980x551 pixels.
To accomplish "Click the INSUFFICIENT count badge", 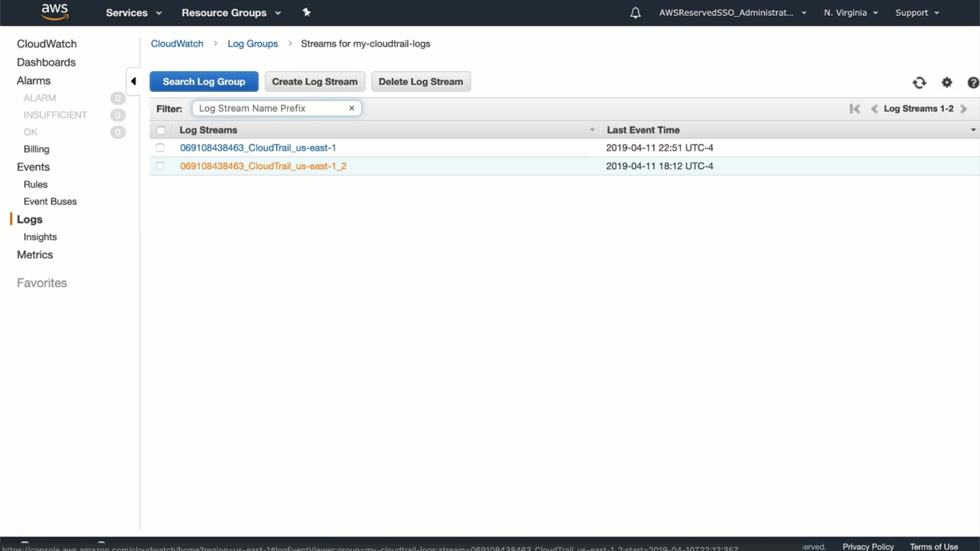I will tap(117, 115).
